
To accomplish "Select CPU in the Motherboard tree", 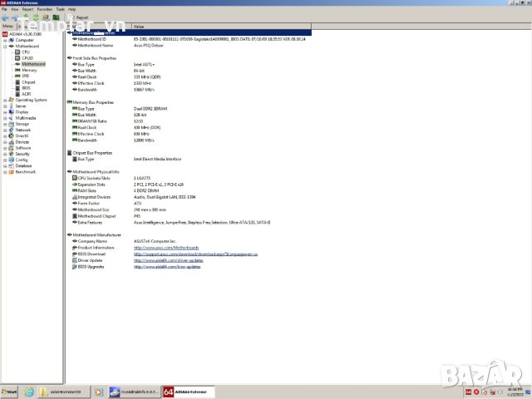I will click(x=25, y=52).
